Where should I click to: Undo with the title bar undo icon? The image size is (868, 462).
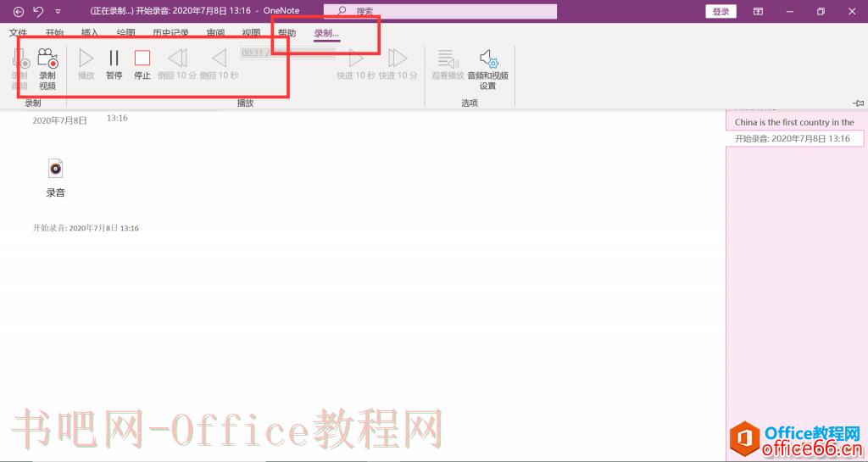coord(38,11)
